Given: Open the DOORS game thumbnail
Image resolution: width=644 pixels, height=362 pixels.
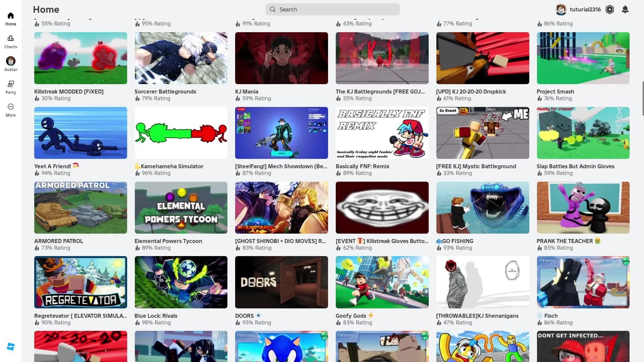Looking at the screenshot, I should tap(281, 282).
